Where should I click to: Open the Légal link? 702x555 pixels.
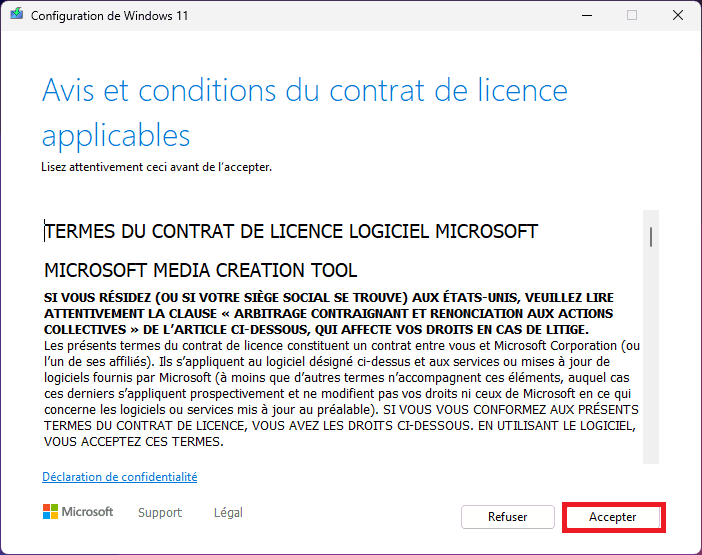tap(228, 512)
